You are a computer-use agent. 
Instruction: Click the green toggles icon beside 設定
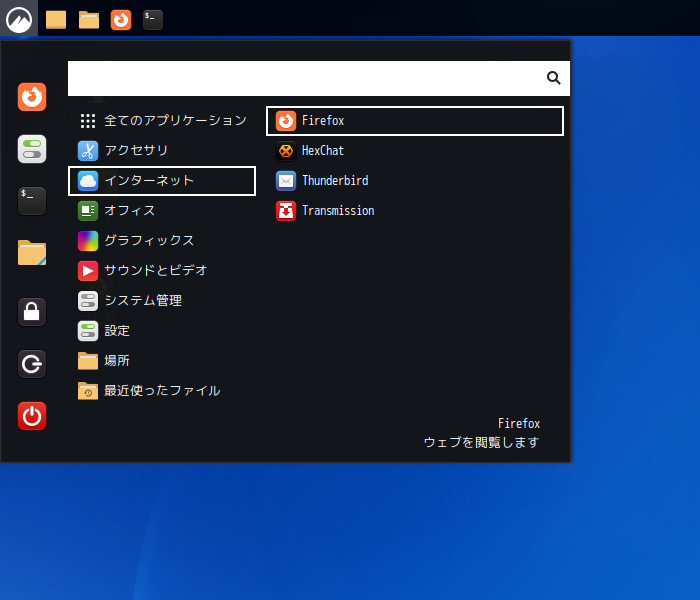(88, 331)
